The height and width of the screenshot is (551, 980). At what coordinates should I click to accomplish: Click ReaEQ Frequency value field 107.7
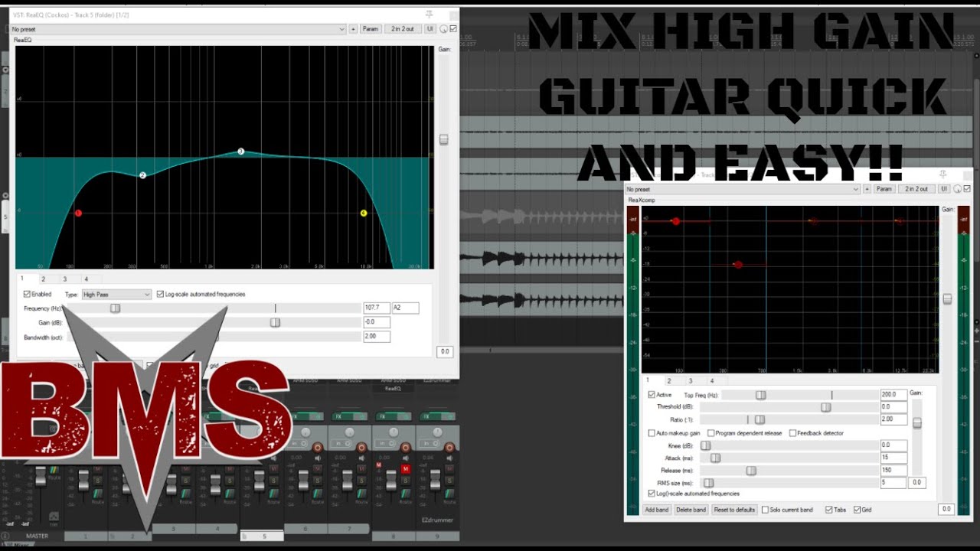click(x=377, y=308)
